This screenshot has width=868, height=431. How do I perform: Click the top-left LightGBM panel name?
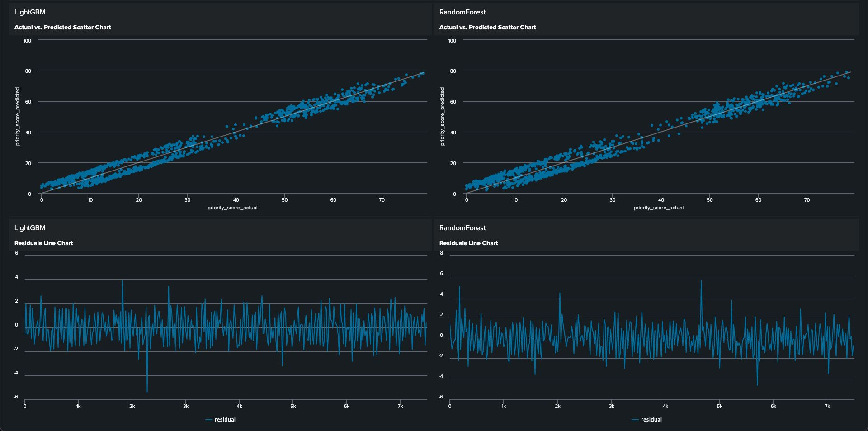(30, 12)
